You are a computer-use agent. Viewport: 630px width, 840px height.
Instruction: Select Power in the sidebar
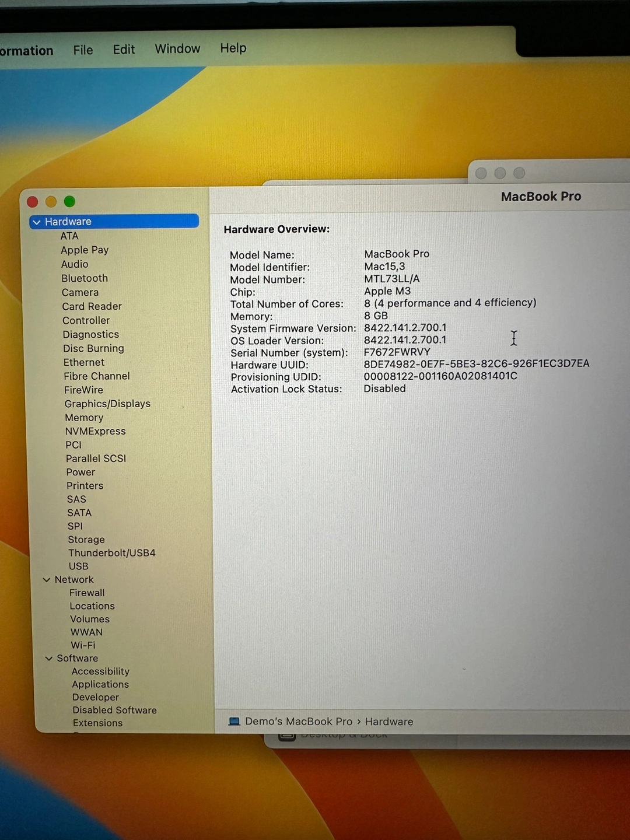tap(80, 472)
